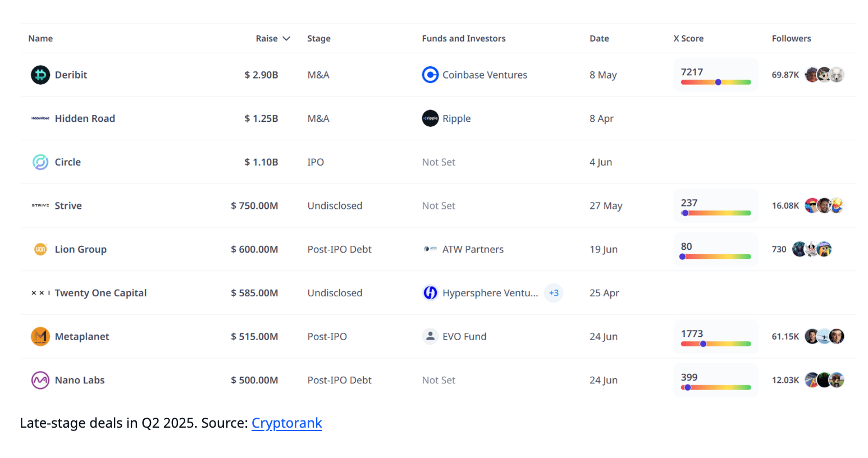Click the 8 May date cell

(603, 75)
